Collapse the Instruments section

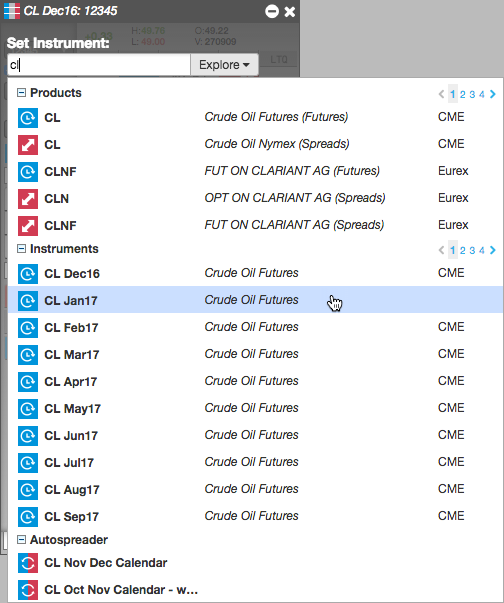(x=22, y=249)
